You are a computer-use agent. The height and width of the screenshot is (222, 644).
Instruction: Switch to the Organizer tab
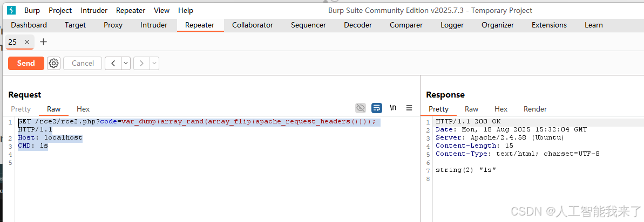tap(498, 25)
